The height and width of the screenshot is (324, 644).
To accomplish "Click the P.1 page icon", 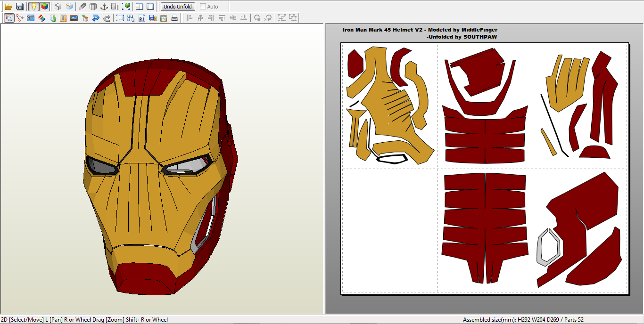I will 142,18.
